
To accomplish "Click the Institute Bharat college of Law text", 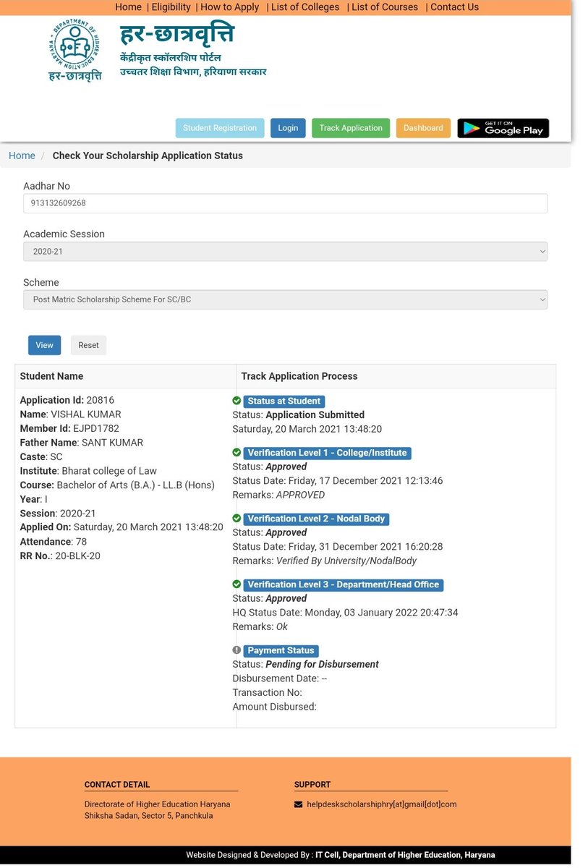I will [88, 471].
